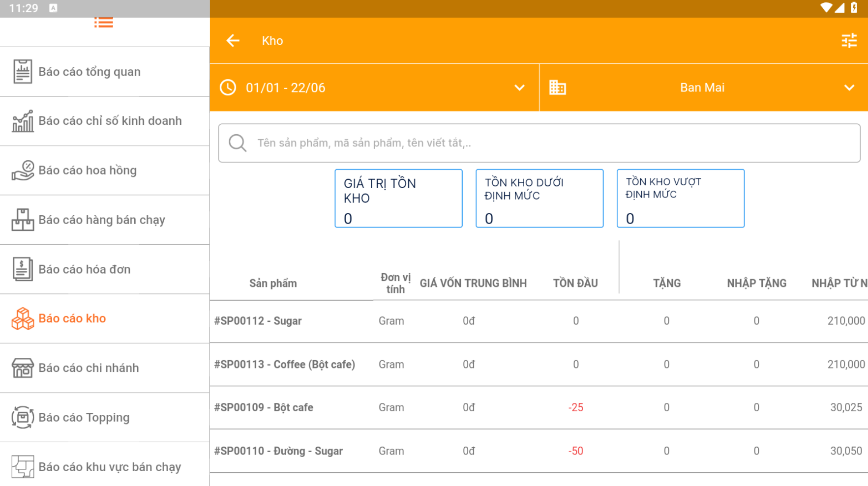868x486 pixels.
Task: Open the filter settings sliders icon
Action: 849,41
